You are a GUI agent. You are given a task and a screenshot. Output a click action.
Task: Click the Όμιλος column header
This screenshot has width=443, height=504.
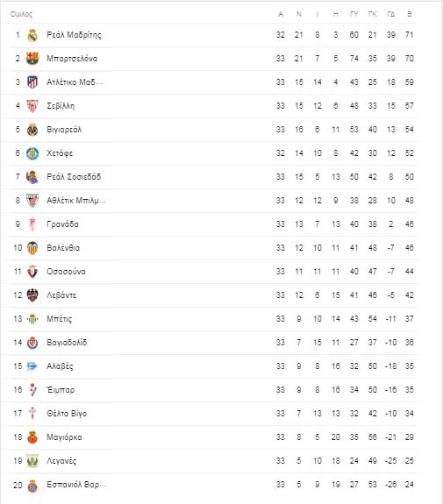21,14
